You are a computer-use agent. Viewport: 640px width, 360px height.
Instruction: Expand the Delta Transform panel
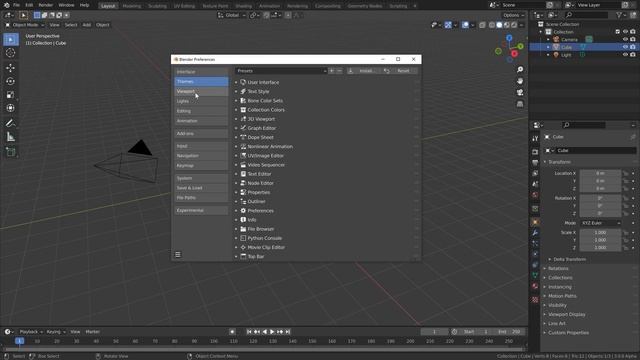coord(569,260)
